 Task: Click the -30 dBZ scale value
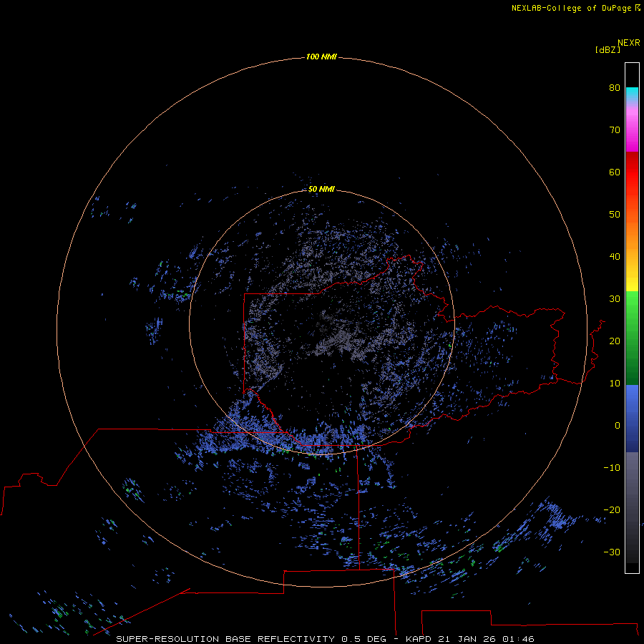click(x=612, y=552)
